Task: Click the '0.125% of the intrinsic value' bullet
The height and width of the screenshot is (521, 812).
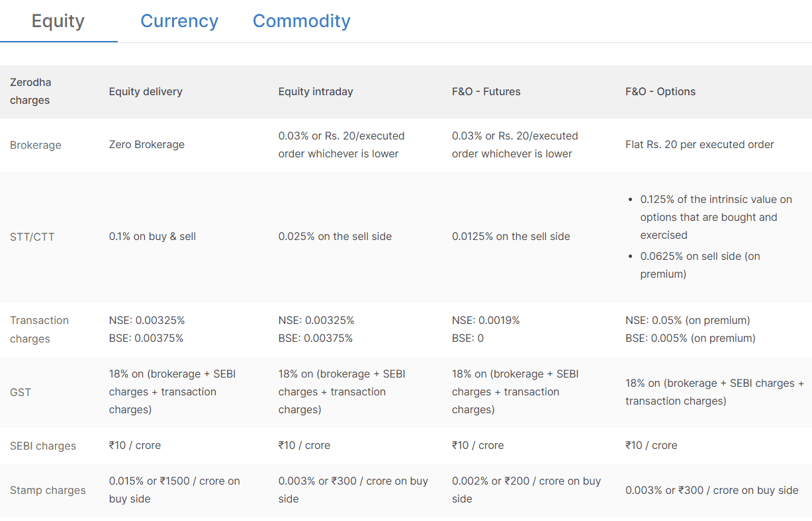Action: [716, 217]
